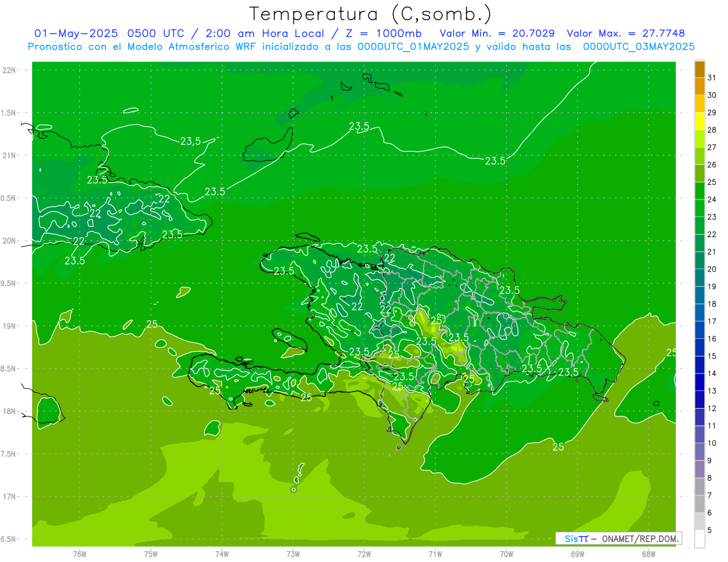Screen dimensions: 728x562
Task: Click the 73W longitude axis label
Action: pos(293,554)
